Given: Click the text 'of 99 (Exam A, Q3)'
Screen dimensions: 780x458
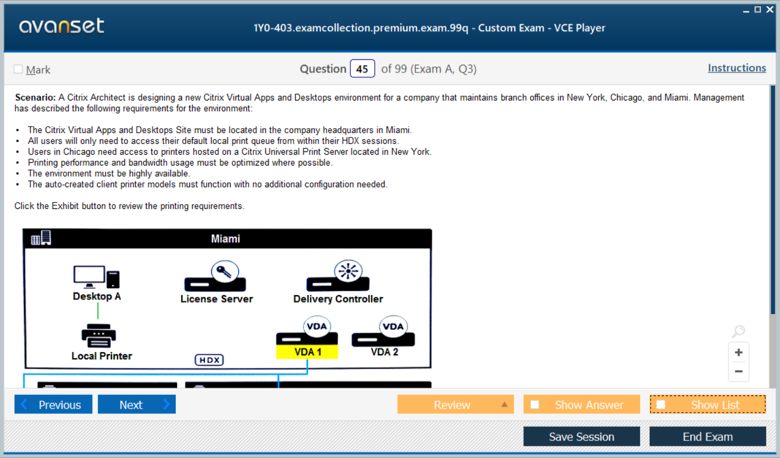Looking at the screenshot, I should tap(429, 69).
